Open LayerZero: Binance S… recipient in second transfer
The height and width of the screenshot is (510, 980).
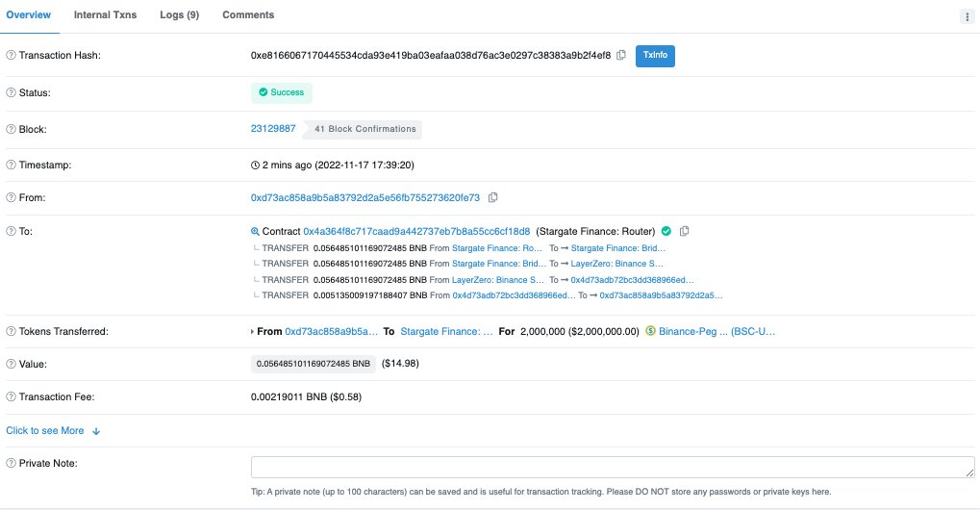(616, 264)
